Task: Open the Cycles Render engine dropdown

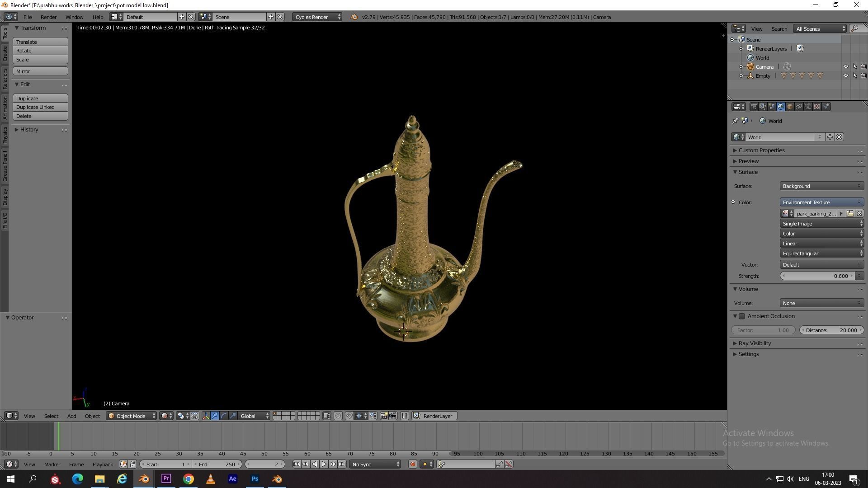Action: click(x=317, y=17)
